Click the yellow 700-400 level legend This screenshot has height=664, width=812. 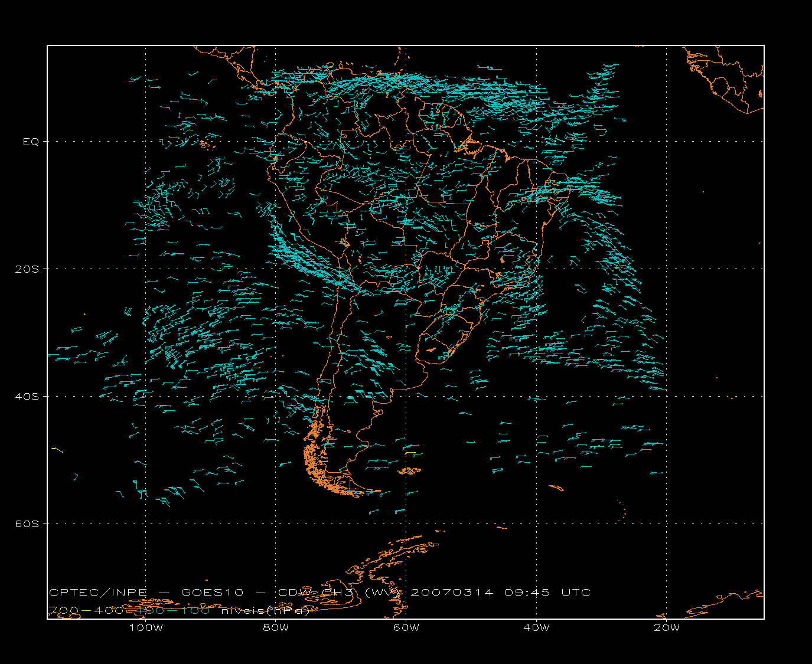(x=87, y=610)
